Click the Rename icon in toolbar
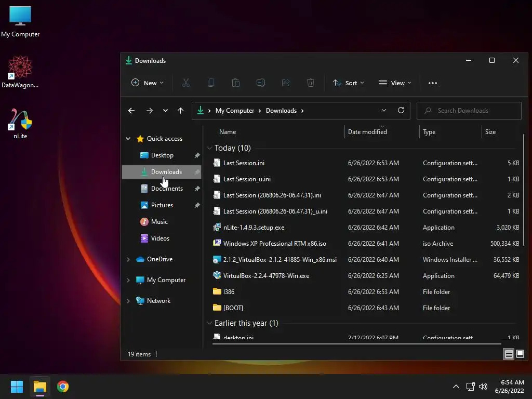 261,83
